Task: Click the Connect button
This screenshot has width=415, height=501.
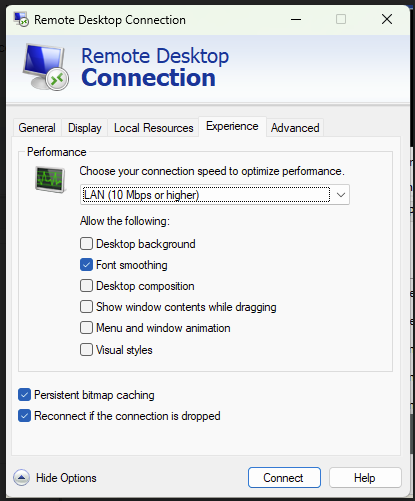Action: (284, 478)
